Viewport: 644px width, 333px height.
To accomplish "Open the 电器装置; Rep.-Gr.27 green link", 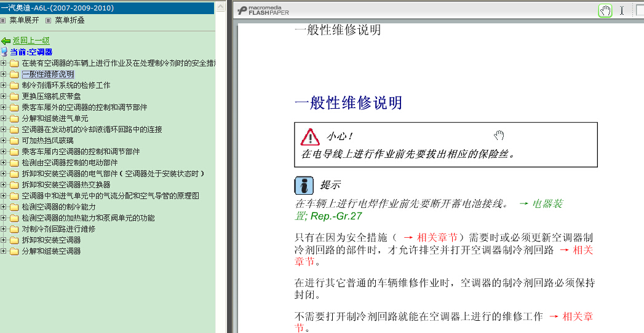I will coord(428,210).
